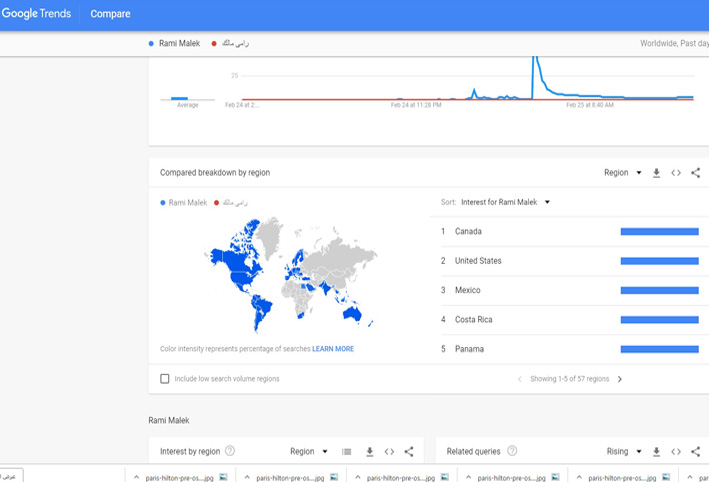
Task: Click Greenland on the world map
Action: 270,235
